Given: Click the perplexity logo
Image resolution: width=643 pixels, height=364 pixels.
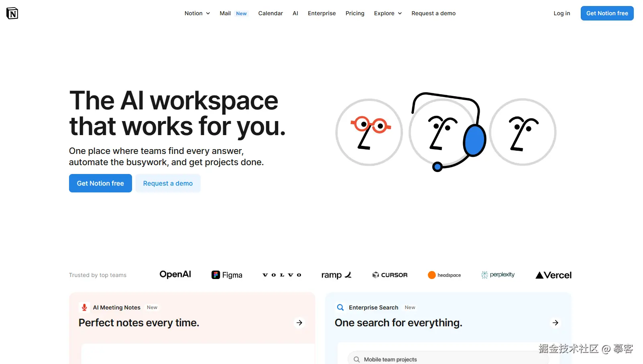Looking at the screenshot, I should pyautogui.click(x=498, y=275).
